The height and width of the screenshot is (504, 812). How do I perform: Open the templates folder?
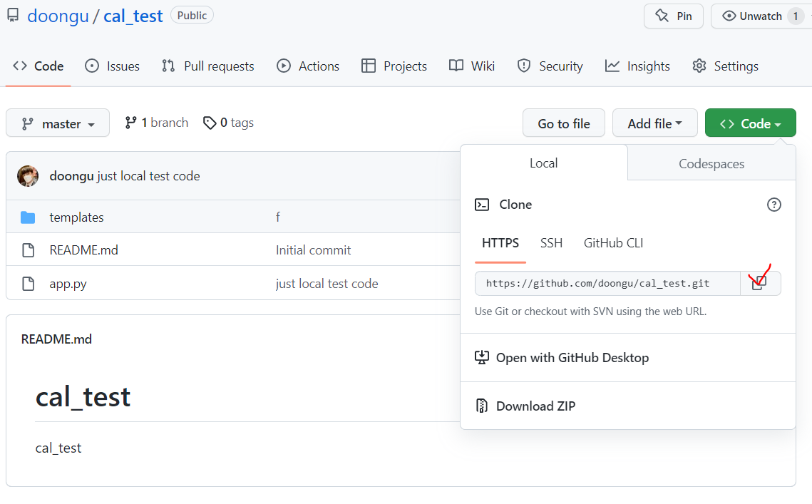(x=77, y=217)
